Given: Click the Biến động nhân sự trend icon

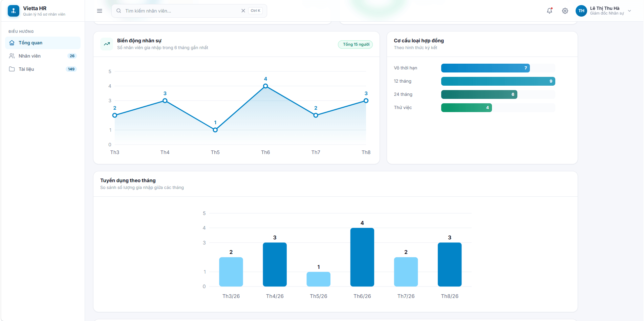Looking at the screenshot, I should 107,44.
